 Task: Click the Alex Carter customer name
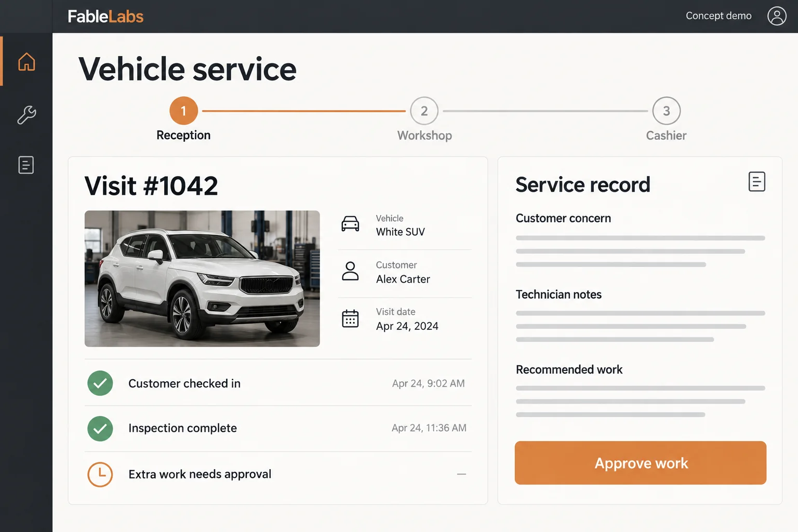click(403, 280)
